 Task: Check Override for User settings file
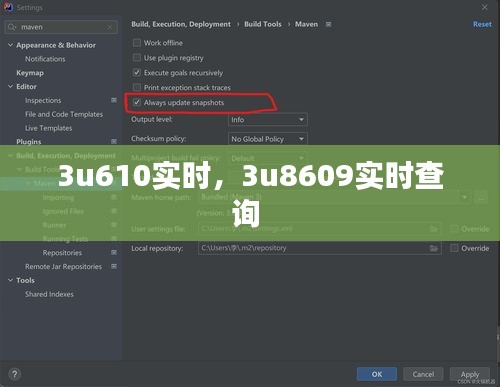point(454,229)
